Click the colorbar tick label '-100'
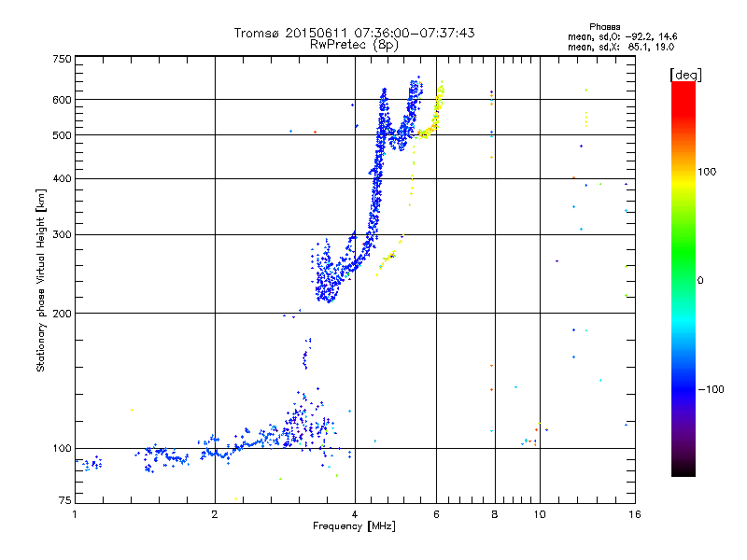This screenshot has width=747, height=560. coord(711,389)
